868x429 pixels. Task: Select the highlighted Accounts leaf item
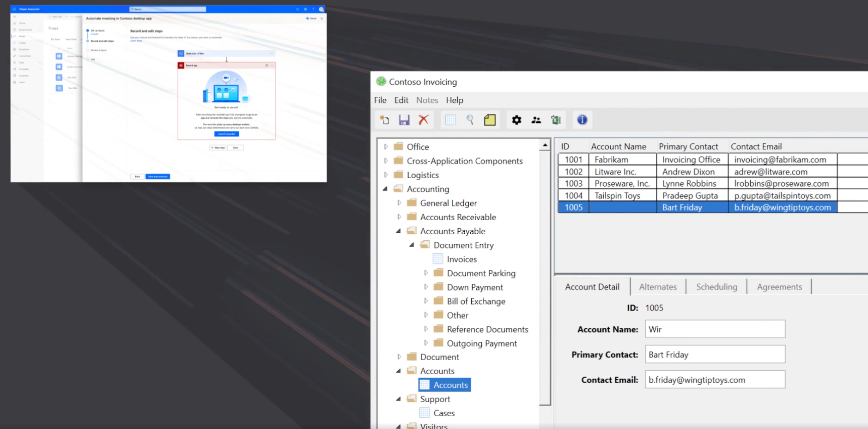[x=445, y=385]
